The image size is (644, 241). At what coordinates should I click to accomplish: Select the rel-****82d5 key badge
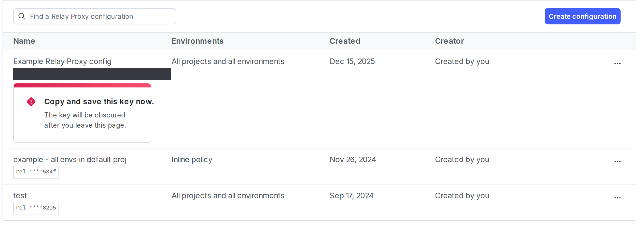[x=36, y=208]
